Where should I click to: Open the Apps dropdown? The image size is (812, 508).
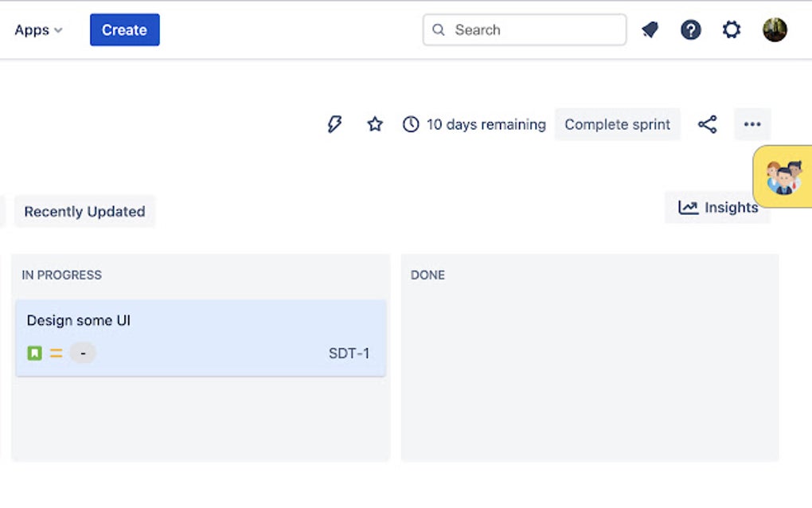37,29
